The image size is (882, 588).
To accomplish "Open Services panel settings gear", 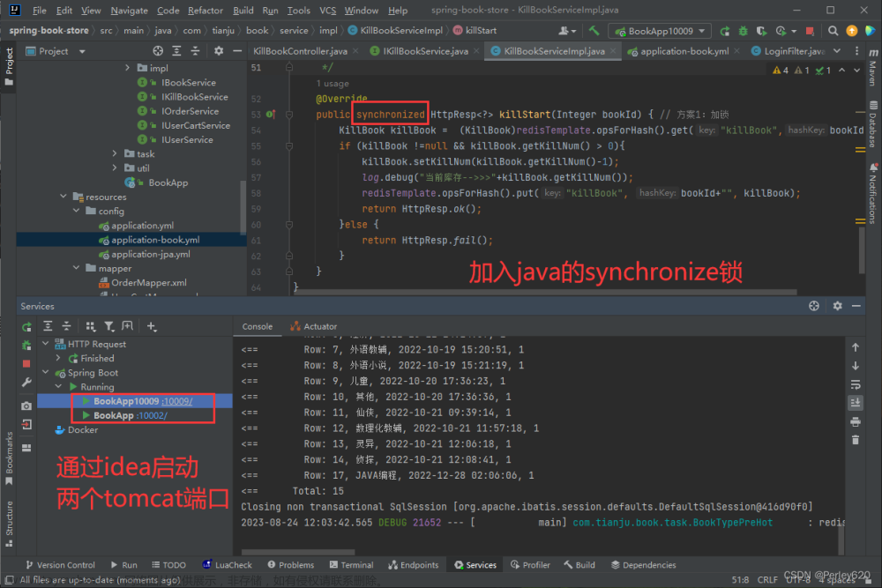I will 838,306.
